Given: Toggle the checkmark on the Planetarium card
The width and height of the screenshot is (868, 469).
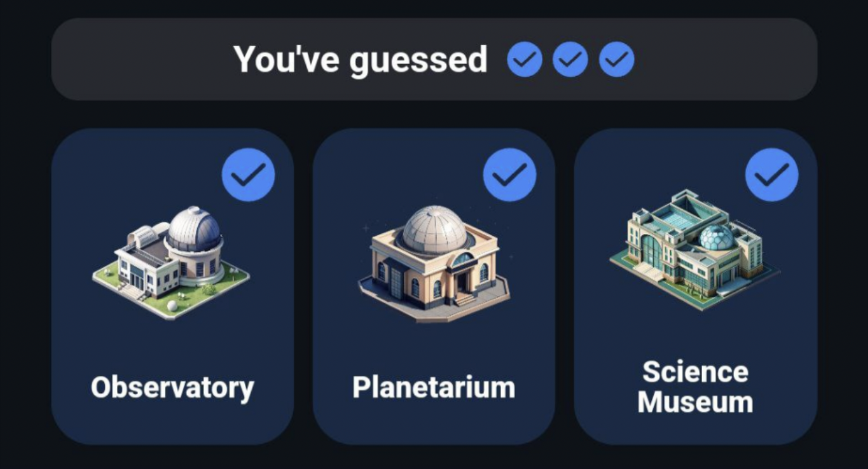Looking at the screenshot, I should (x=509, y=175).
